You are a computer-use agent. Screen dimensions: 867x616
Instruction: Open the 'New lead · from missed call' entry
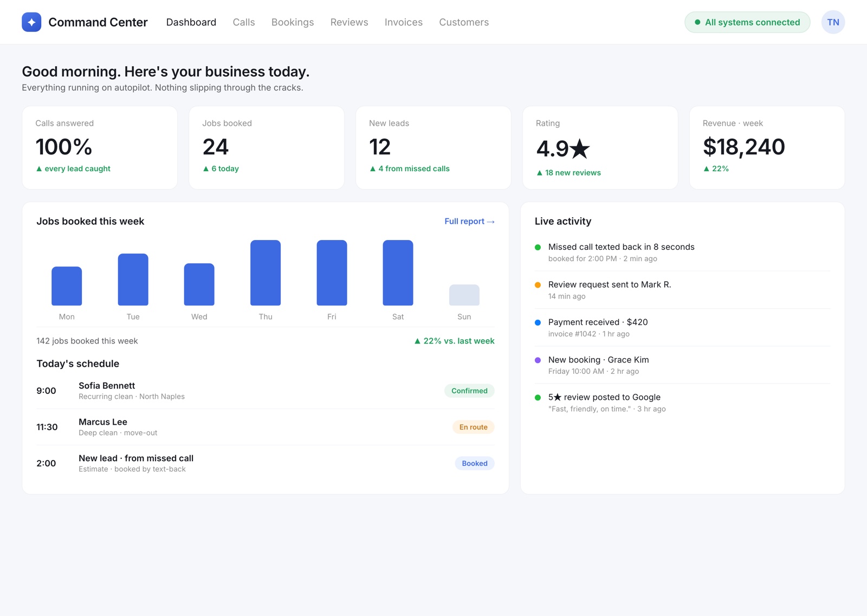tap(266, 463)
